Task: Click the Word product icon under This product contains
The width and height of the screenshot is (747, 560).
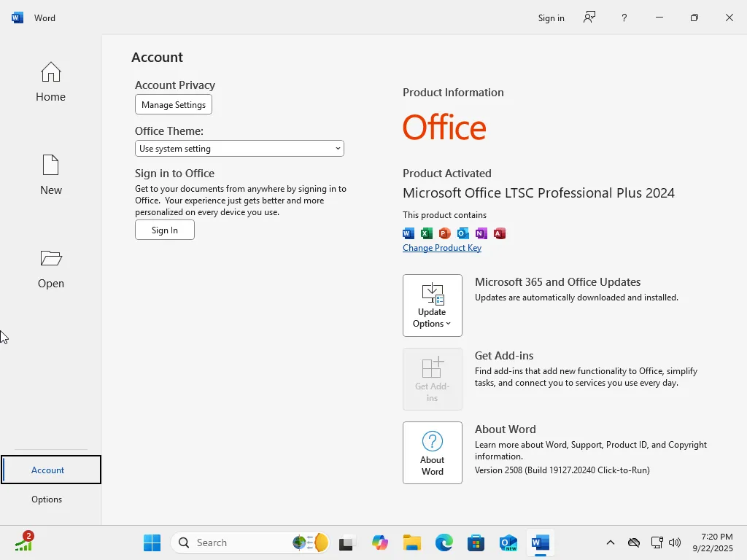Action: [x=409, y=233]
